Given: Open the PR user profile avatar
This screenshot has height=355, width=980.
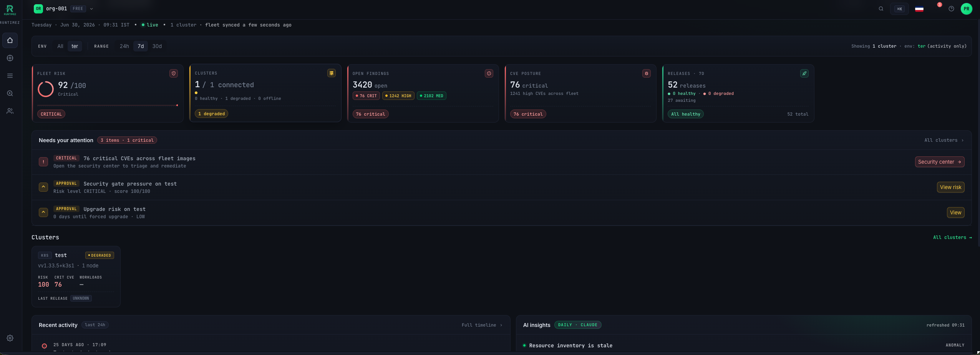Looking at the screenshot, I should pos(967,8).
